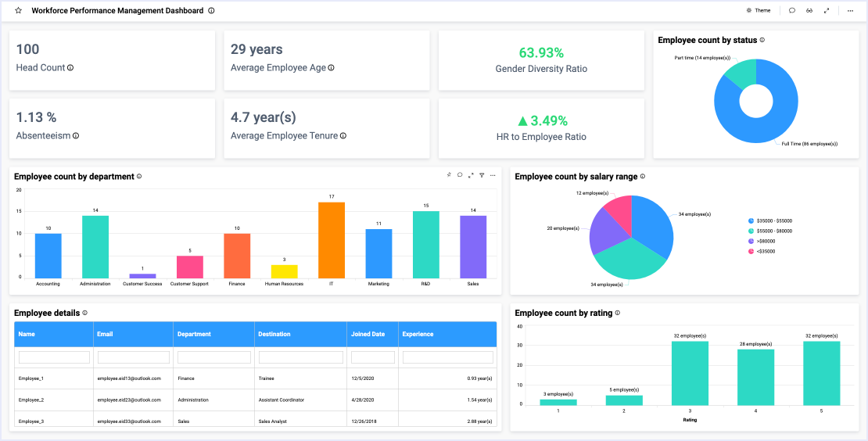Click the glasses view icon in top toolbar
Viewport: 868px width, 441px height.
[x=809, y=11]
